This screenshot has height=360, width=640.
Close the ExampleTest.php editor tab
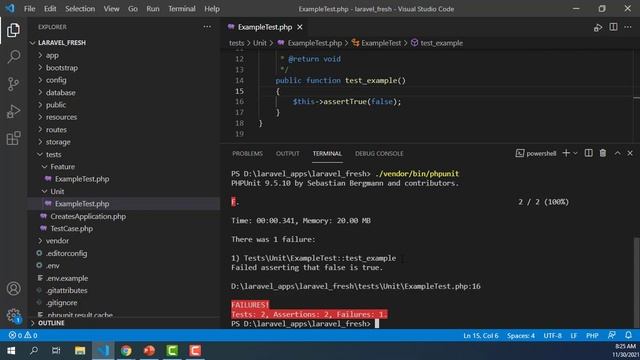point(300,27)
